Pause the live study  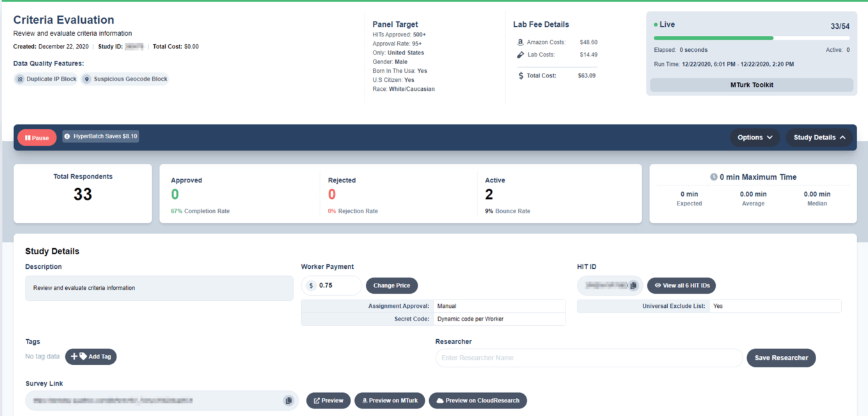pyautogui.click(x=37, y=138)
